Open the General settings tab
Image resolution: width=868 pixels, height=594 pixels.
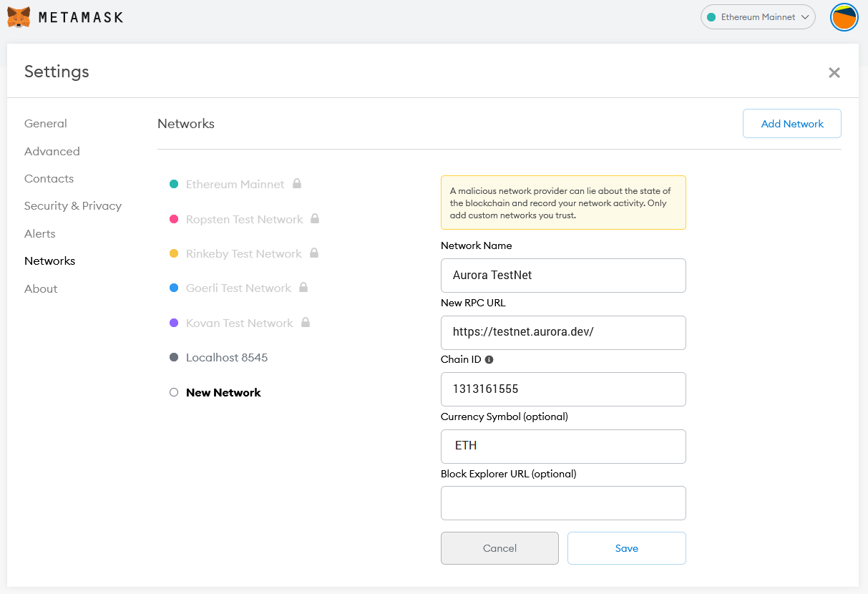coord(46,124)
